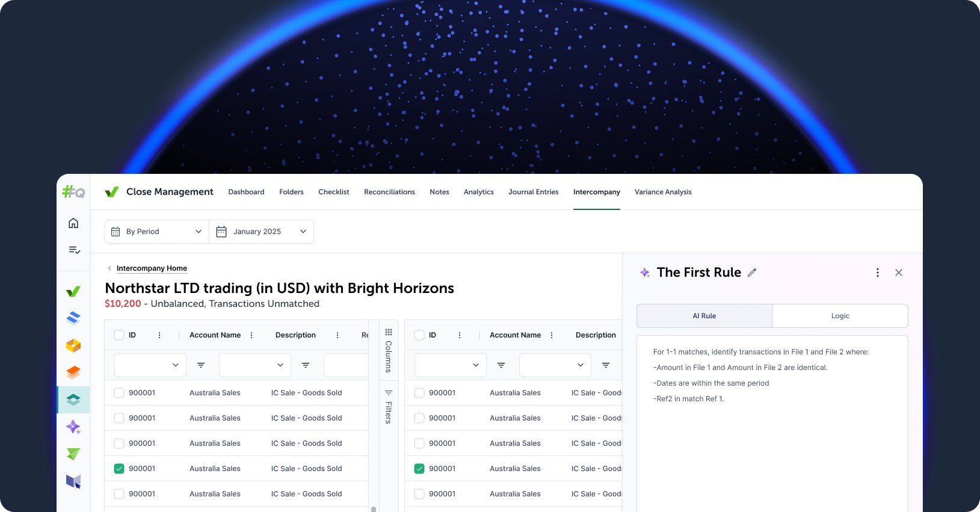Viewport: 980px width, 512px height.
Task: Click the sparkle icon beside The First Rule
Action: point(645,273)
